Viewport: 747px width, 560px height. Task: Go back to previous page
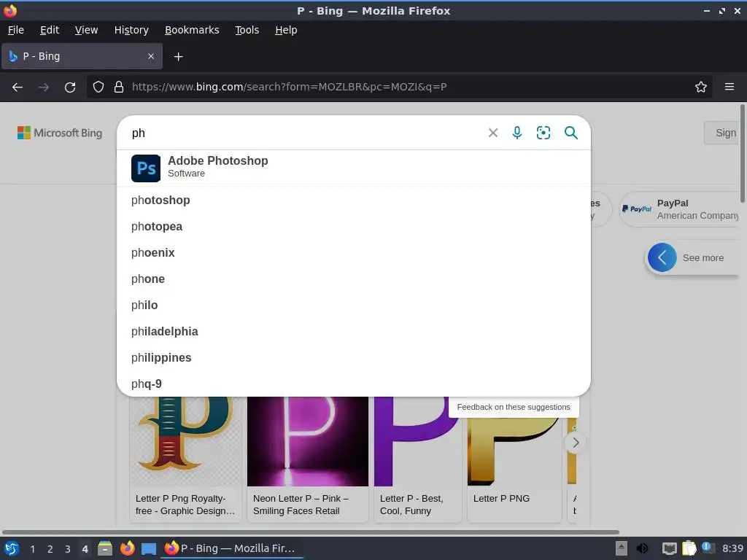18,87
